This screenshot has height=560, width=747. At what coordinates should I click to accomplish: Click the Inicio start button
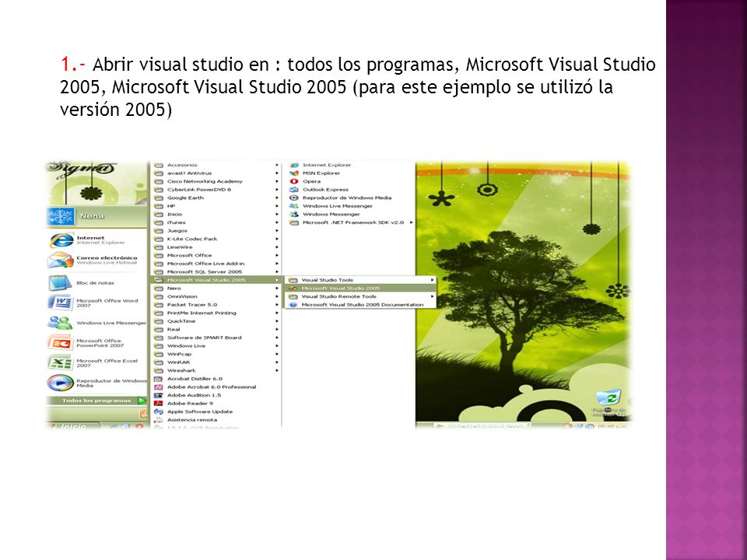point(72,425)
